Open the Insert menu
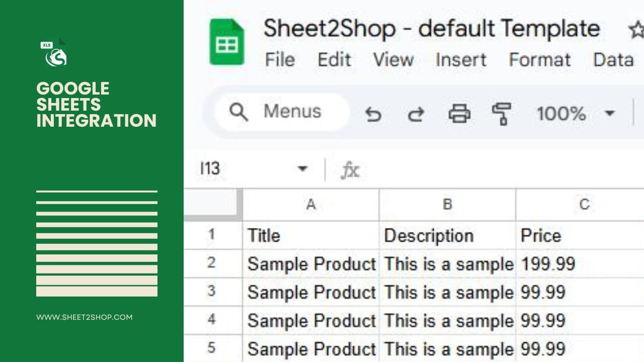 click(x=461, y=60)
